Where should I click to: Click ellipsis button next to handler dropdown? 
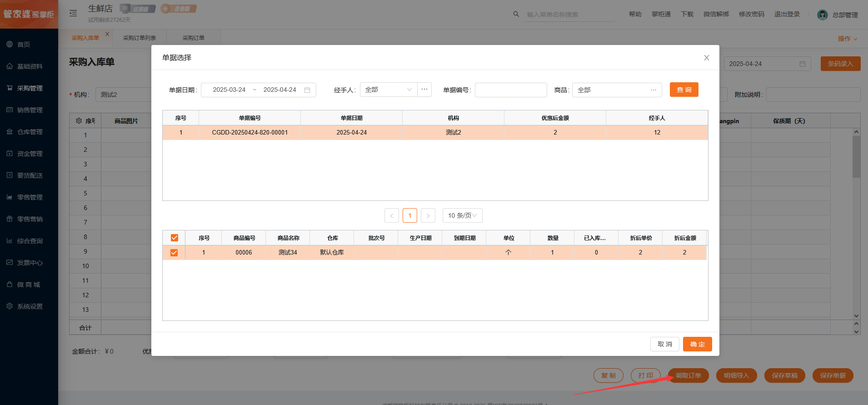[424, 90]
